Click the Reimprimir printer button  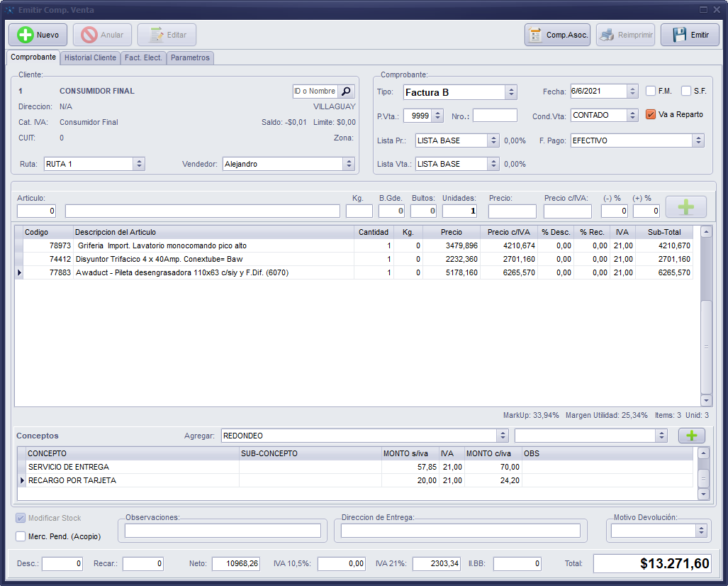click(x=625, y=35)
